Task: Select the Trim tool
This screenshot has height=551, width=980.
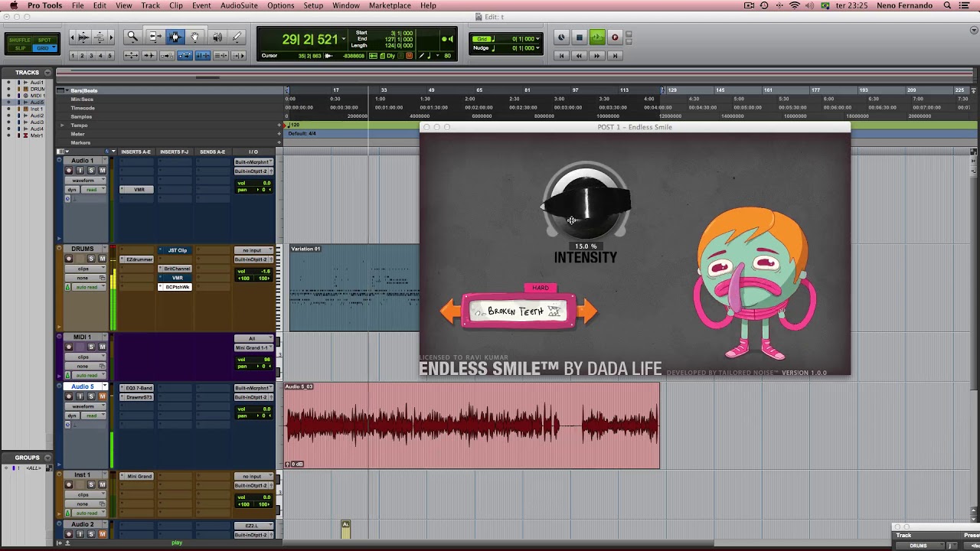Action: tap(155, 37)
